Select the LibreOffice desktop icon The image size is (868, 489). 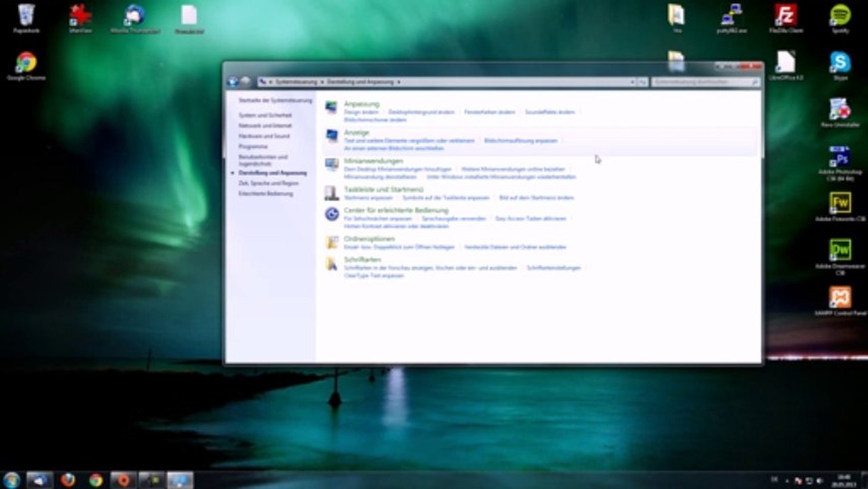click(786, 66)
